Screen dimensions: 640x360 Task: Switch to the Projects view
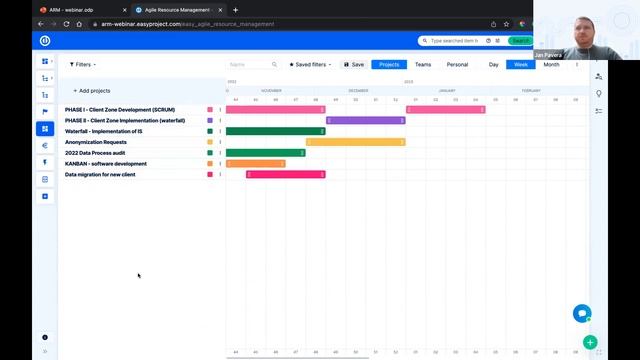389,64
